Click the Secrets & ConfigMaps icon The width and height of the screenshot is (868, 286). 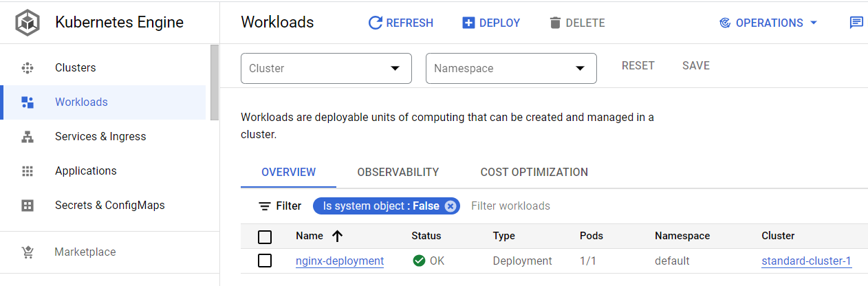[28, 206]
